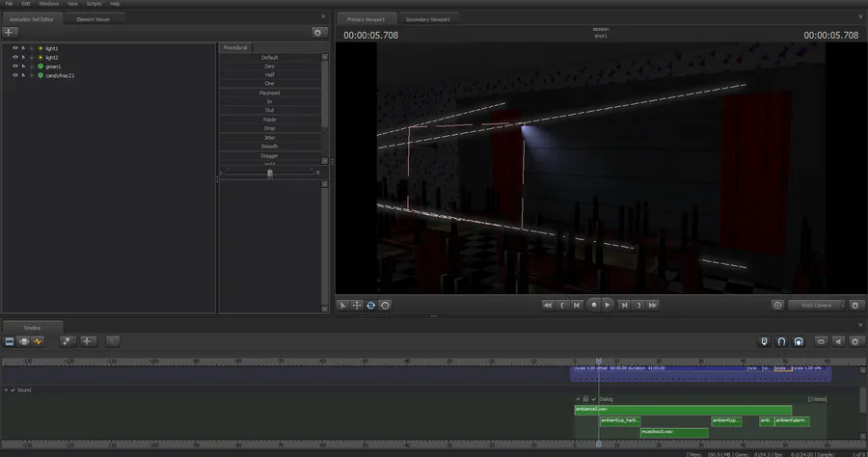Image resolution: width=868 pixels, height=457 pixels.
Task: Jump to the last frame with fast-forward
Action: pyautogui.click(x=653, y=306)
